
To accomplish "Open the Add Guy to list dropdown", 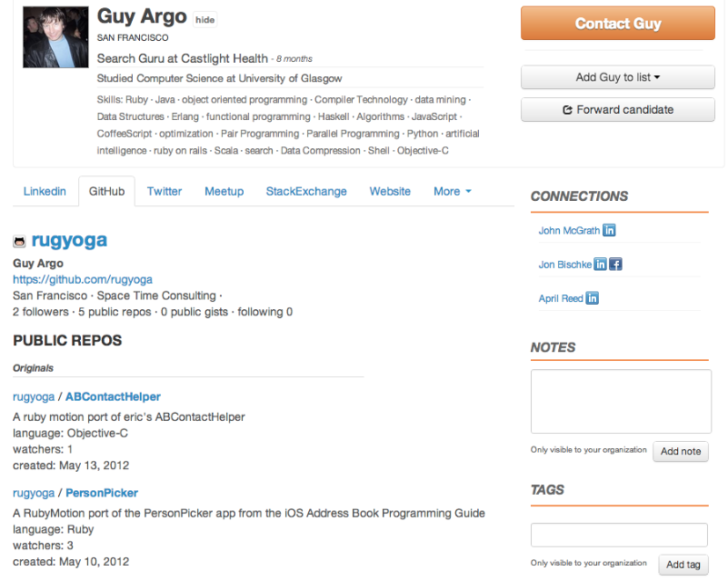I will coord(617,77).
